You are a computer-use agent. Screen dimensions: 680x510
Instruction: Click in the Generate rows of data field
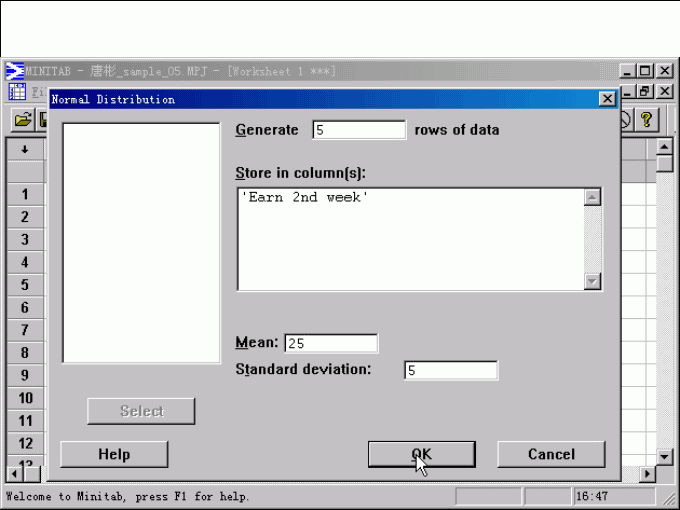pyautogui.click(x=359, y=130)
